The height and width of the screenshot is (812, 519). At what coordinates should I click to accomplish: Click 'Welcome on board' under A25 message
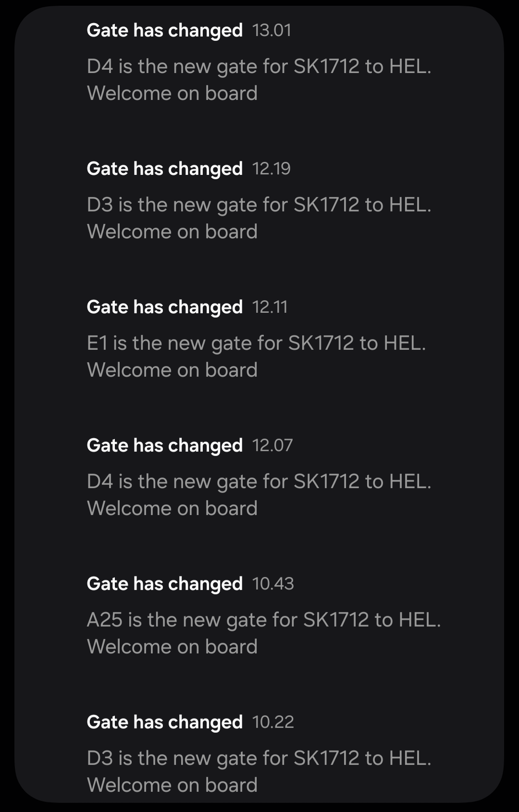click(x=172, y=647)
